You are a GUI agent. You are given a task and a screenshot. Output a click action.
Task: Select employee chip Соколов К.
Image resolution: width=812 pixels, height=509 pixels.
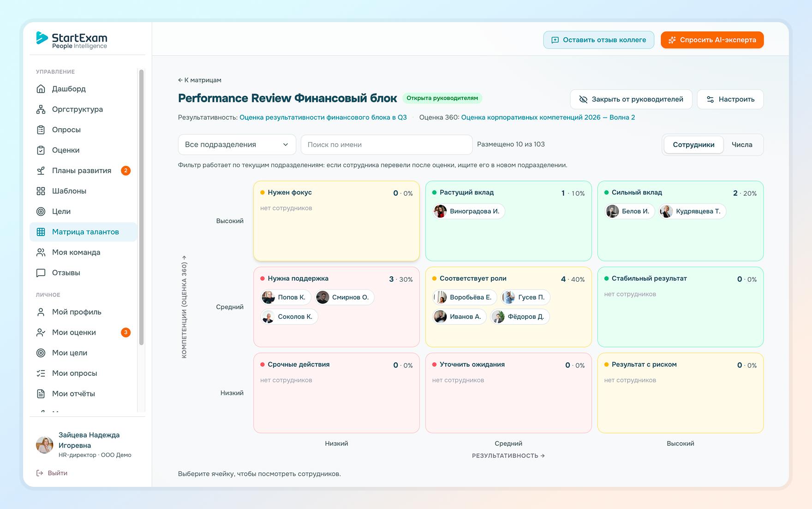[289, 317]
